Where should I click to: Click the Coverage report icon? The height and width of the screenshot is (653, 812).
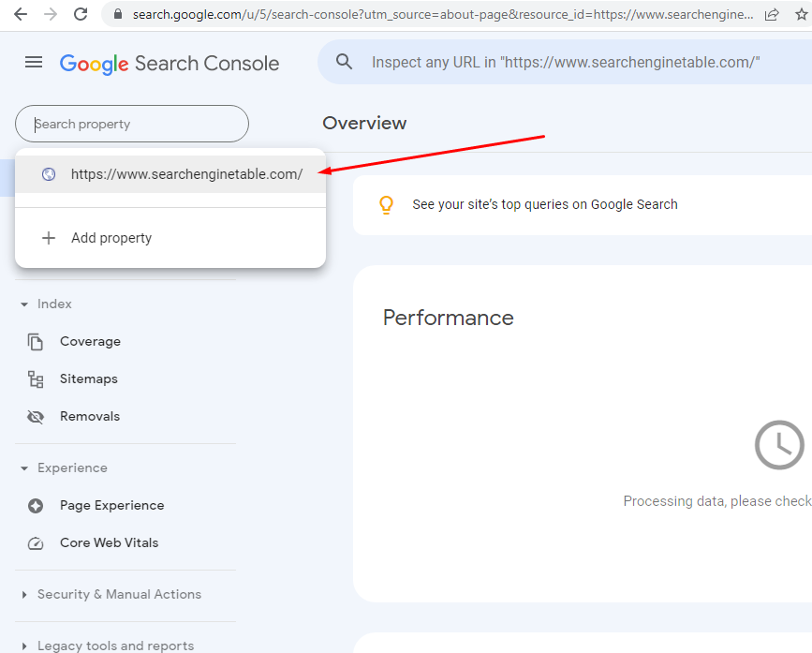tap(36, 342)
